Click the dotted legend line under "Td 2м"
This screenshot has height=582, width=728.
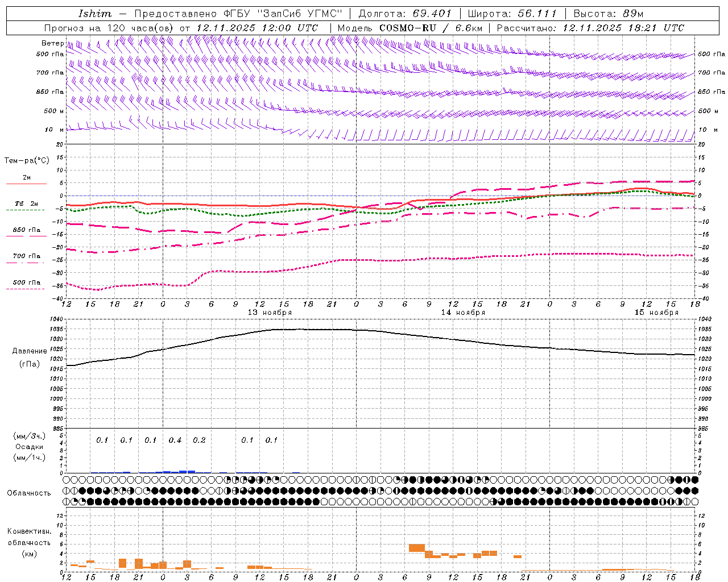[25, 210]
